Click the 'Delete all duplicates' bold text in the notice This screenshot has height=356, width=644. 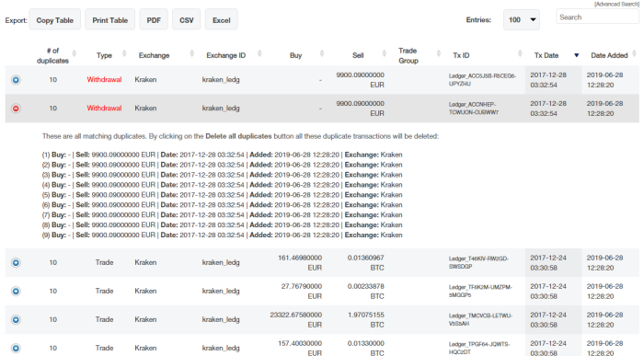[x=238, y=136]
